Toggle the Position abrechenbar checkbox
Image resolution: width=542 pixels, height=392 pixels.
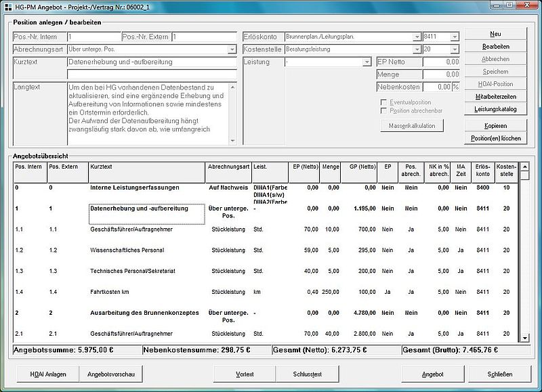[384, 110]
